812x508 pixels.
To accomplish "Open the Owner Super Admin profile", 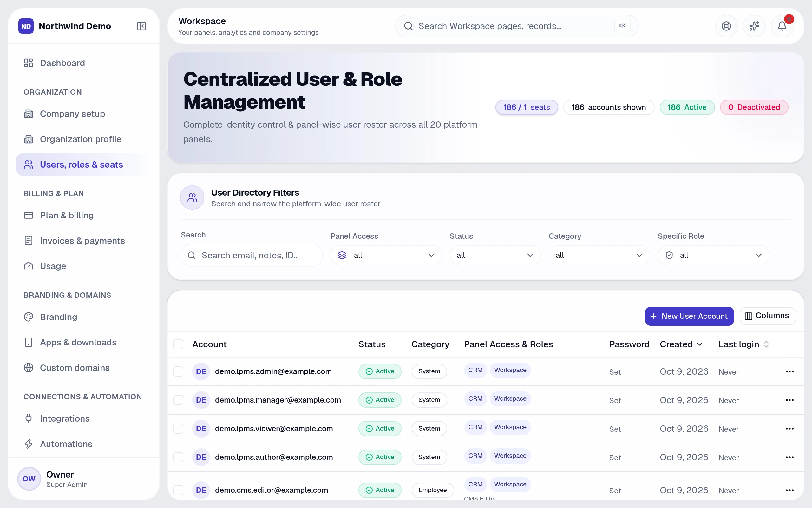I will (x=83, y=479).
